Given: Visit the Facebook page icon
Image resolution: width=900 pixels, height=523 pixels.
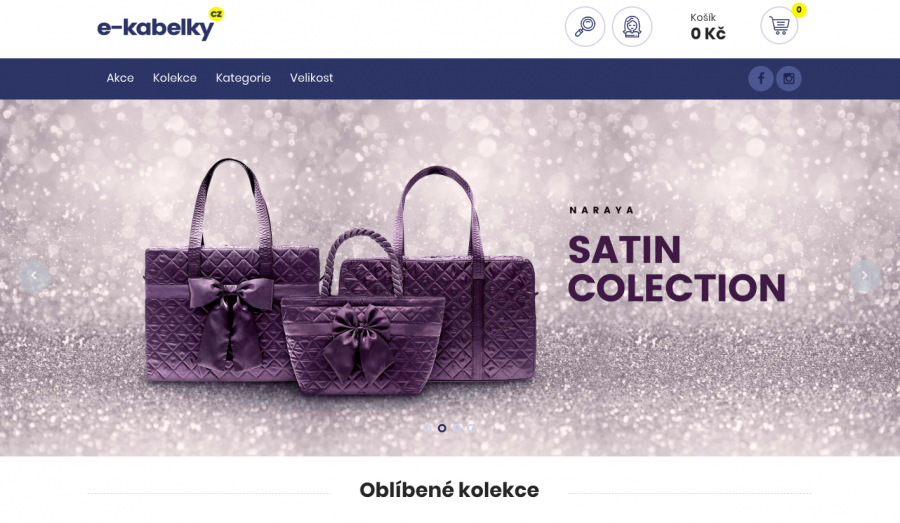Looking at the screenshot, I should 761,79.
